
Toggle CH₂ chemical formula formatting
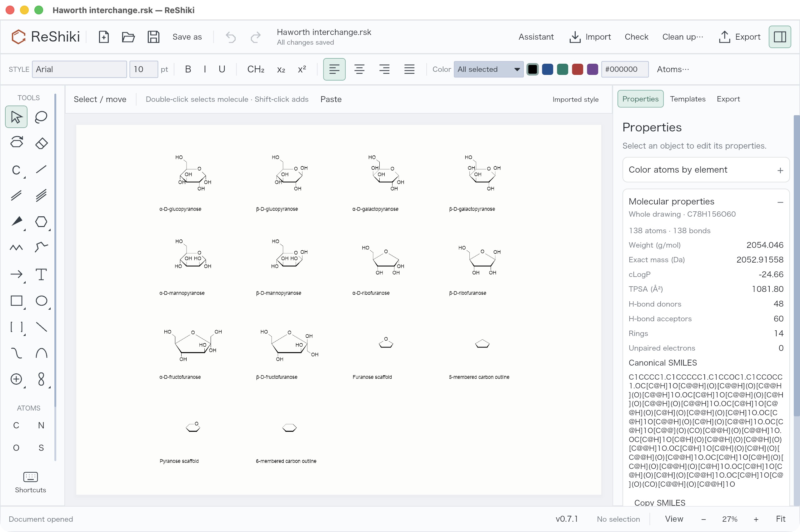[256, 69]
